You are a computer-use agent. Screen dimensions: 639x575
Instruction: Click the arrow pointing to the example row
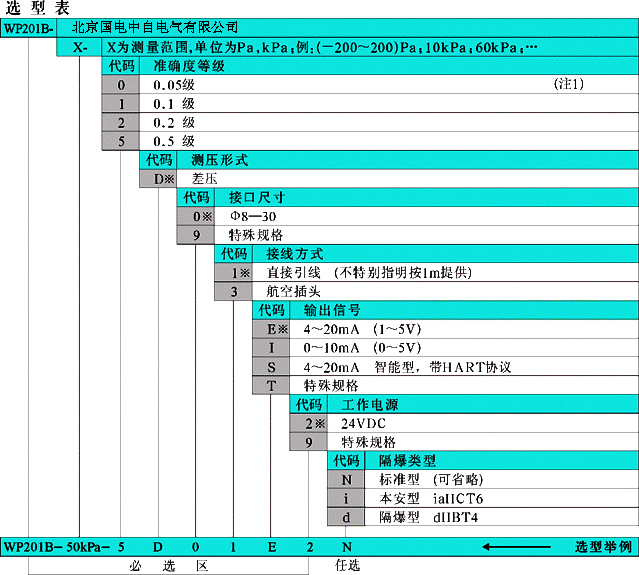coord(516,547)
